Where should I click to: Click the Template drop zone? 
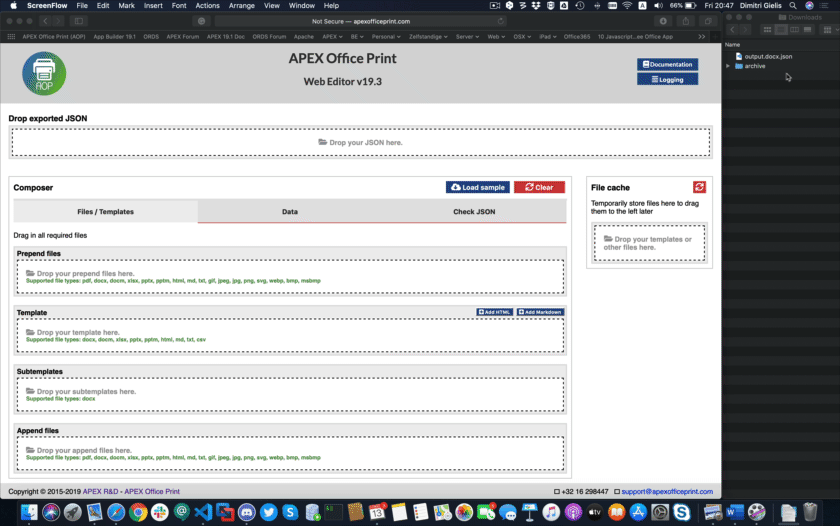point(290,336)
